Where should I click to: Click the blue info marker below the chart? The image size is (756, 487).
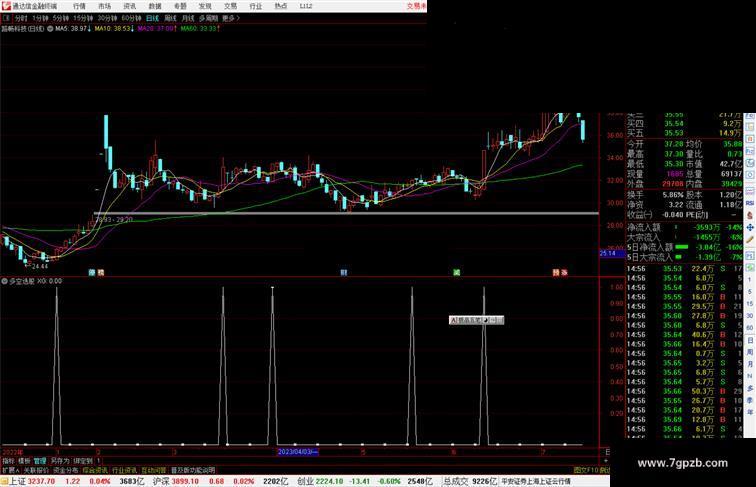pyautogui.click(x=344, y=272)
